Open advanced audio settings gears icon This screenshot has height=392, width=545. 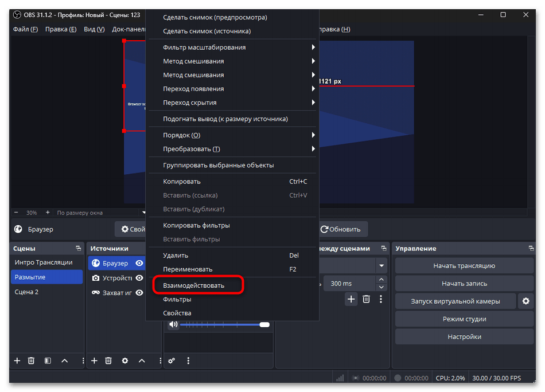[x=172, y=360]
